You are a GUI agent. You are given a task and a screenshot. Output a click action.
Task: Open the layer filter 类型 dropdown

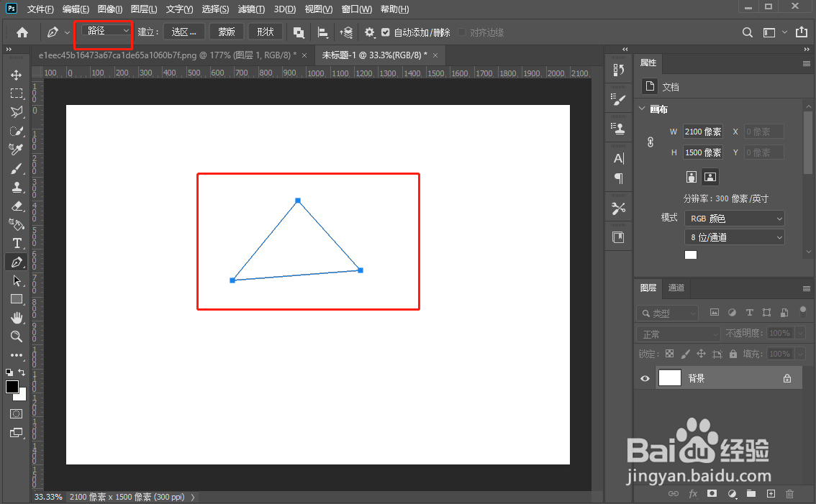(667, 313)
